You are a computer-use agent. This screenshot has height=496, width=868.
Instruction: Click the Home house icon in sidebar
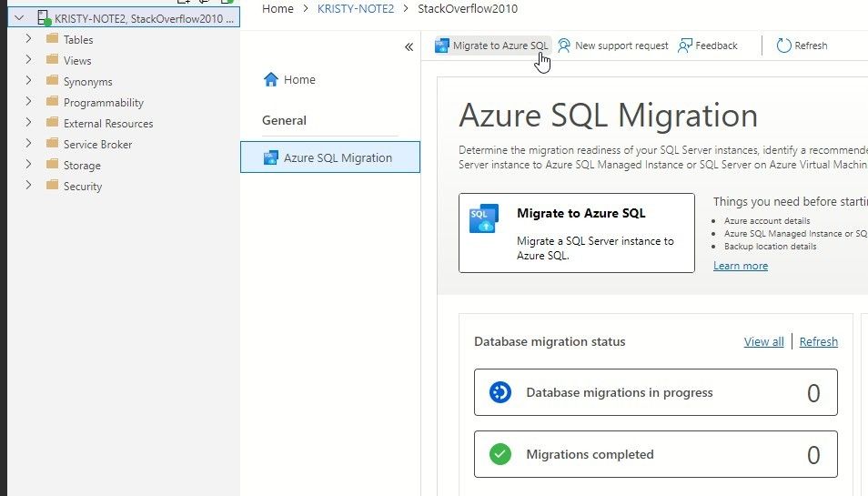tap(271, 80)
